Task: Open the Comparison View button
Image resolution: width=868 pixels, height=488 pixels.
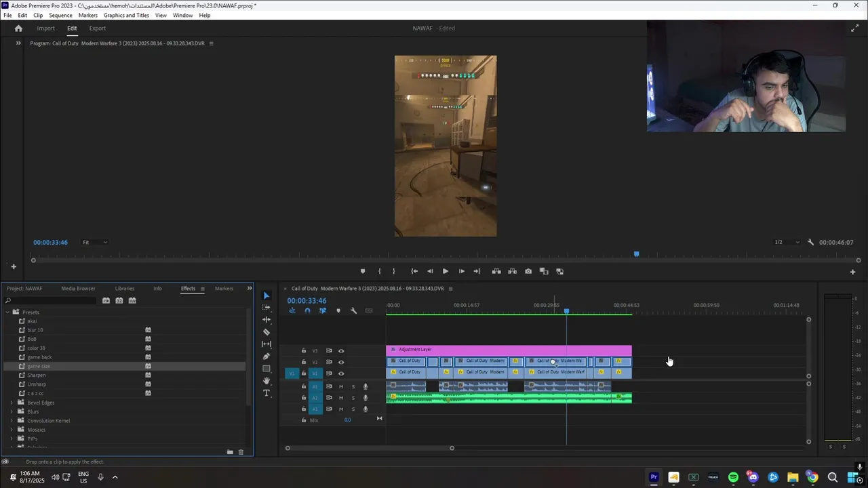Action: pos(544,271)
